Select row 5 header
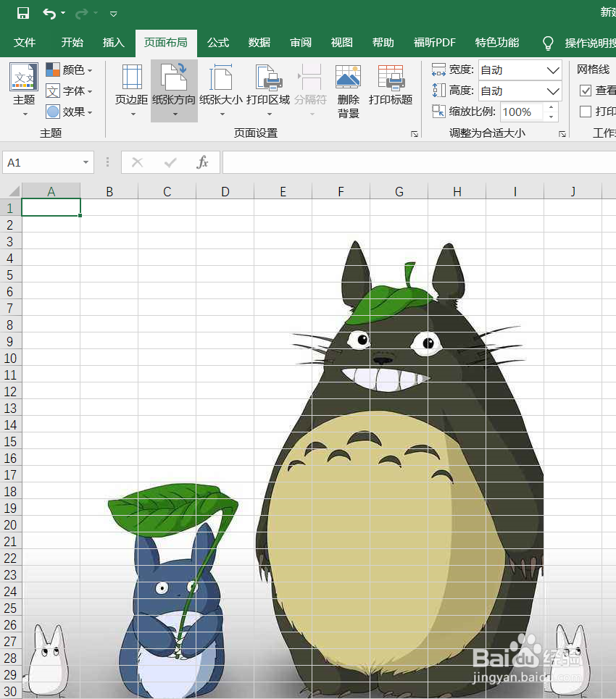The height and width of the screenshot is (699, 616). click(10, 275)
